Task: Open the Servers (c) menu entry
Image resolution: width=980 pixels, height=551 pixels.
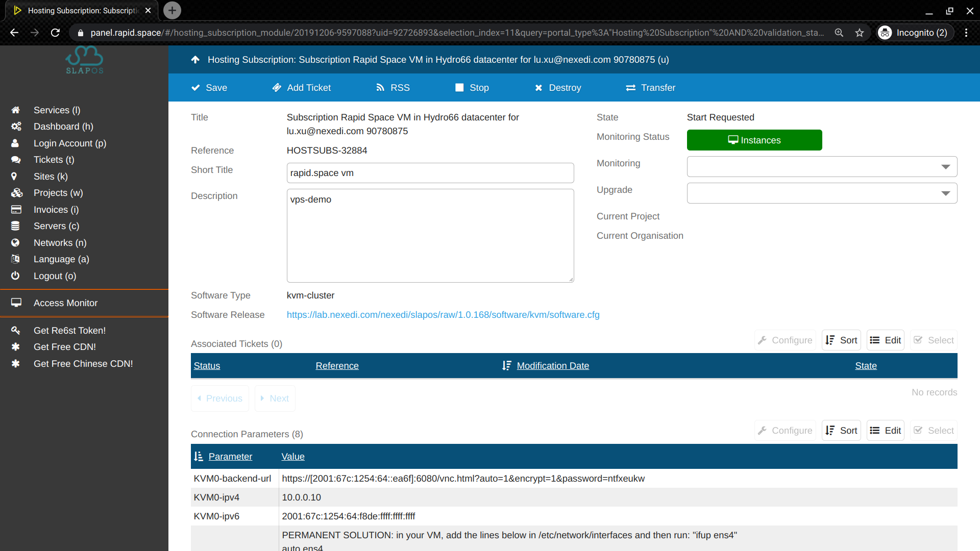Action: (56, 226)
